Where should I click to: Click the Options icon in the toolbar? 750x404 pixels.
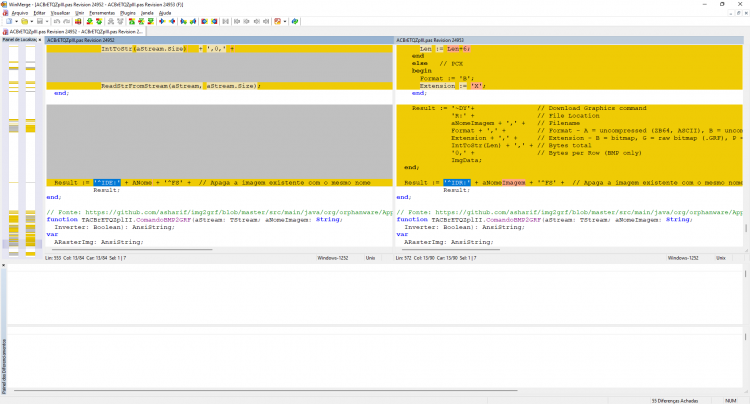tap(277, 22)
